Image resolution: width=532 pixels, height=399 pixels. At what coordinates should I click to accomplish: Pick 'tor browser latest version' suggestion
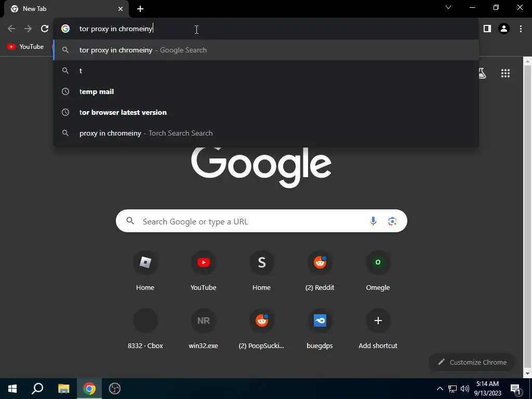[266, 112]
